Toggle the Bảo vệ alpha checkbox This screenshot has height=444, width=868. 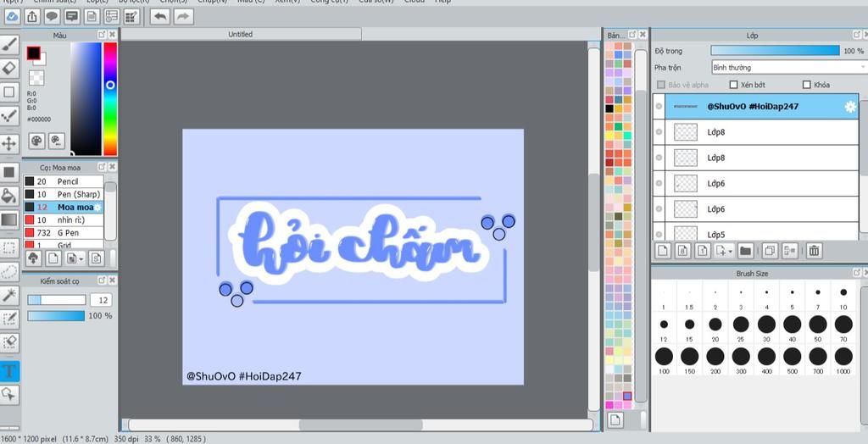click(661, 85)
